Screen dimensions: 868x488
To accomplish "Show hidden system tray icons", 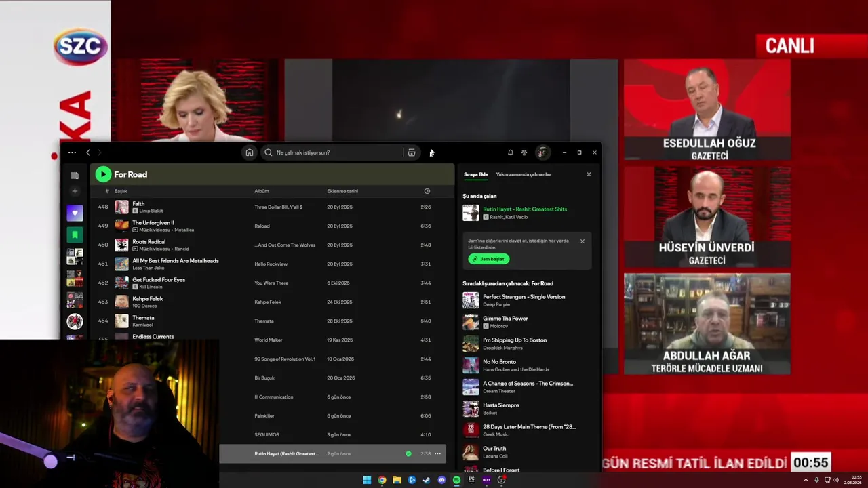I will coord(806,480).
